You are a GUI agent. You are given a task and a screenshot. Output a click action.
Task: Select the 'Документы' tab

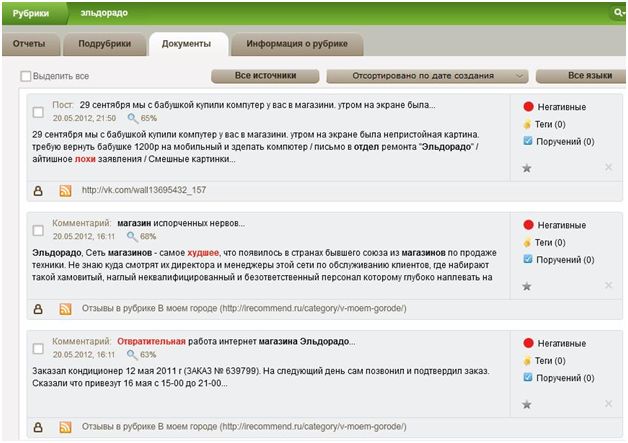[x=187, y=44]
